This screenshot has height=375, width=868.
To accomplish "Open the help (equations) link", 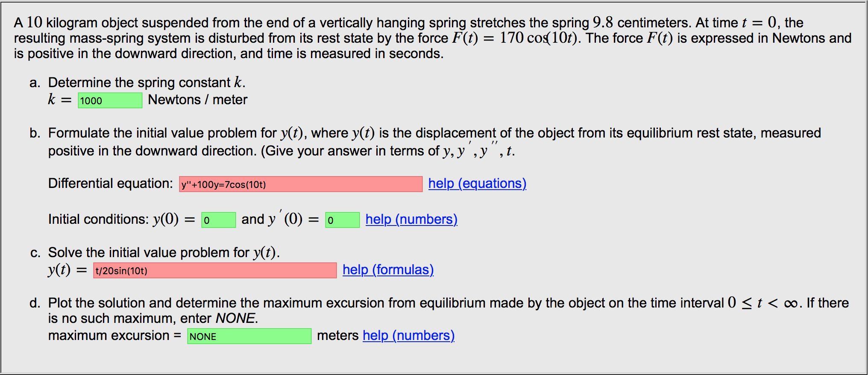I will [477, 183].
